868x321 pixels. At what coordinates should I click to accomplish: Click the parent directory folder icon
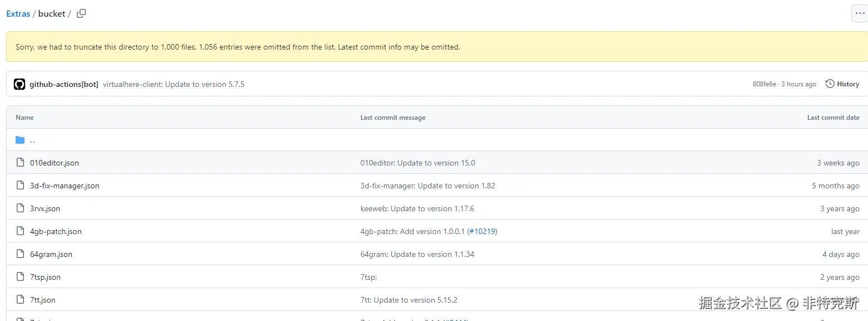(x=20, y=140)
